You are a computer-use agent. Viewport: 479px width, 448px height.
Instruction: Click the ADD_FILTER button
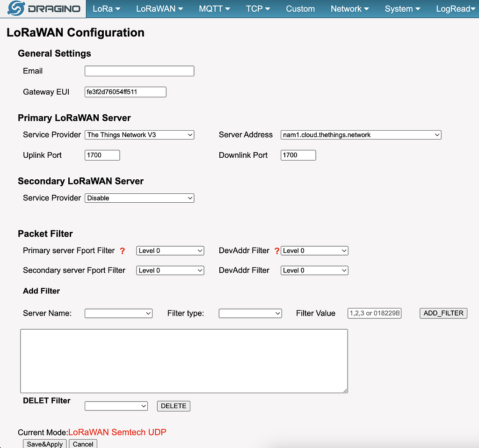point(443,313)
